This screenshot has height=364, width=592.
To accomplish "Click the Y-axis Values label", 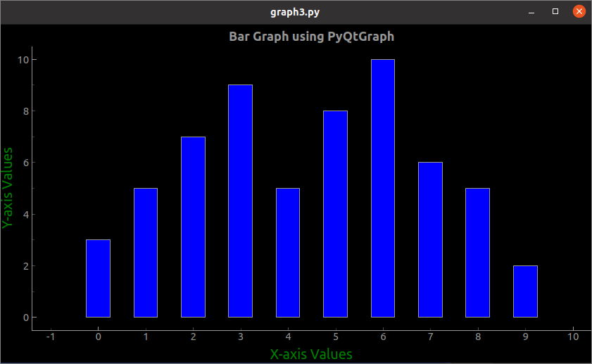I will point(7,188).
